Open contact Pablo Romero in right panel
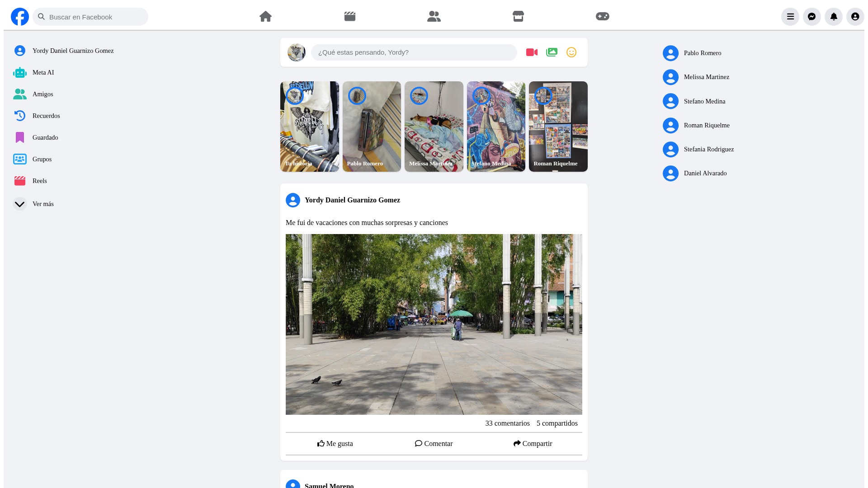This screenshot has height=488, width=868. click(x=692, y=53)
